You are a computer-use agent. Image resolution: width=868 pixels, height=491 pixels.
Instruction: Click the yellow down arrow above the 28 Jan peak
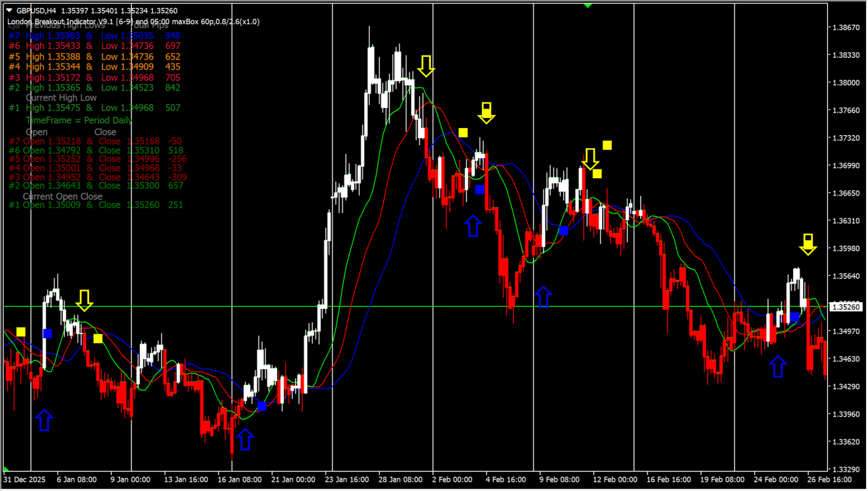click(x=426, y=66)
